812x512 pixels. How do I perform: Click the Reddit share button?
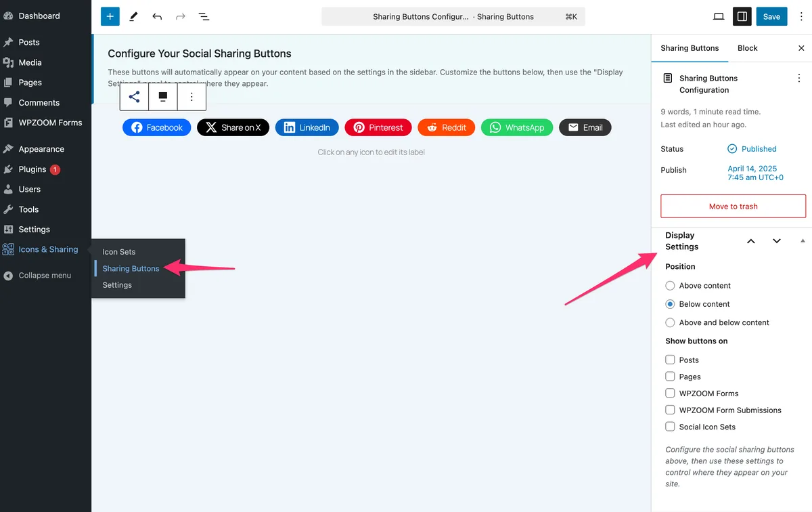(446, 127)
